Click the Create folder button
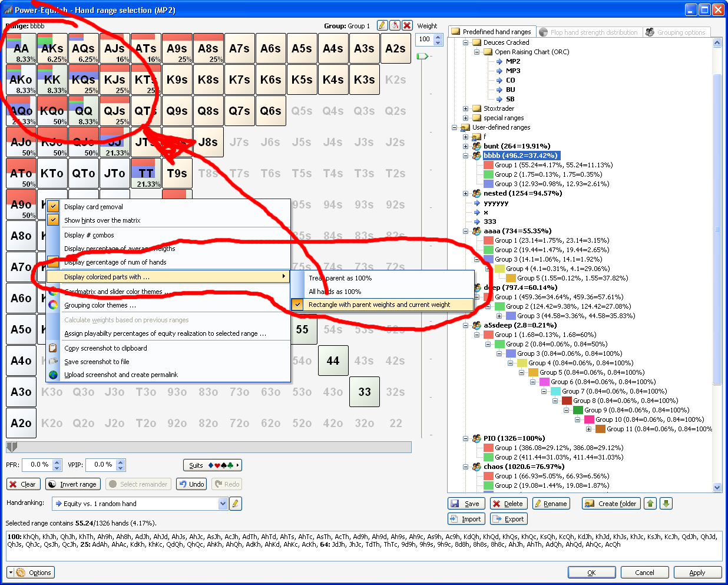Screen dimensions: 728x585 tap(611, 504)
